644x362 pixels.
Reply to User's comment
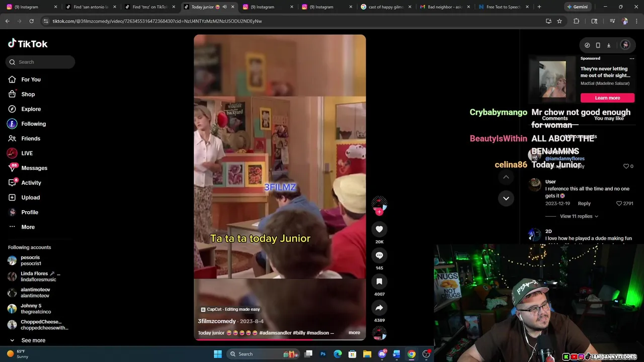(584, 204)
